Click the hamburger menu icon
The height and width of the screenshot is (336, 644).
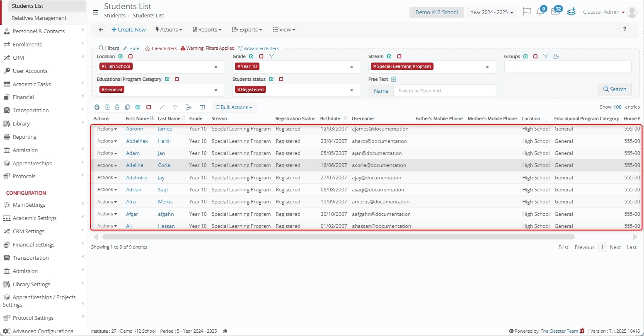(95, 12)
